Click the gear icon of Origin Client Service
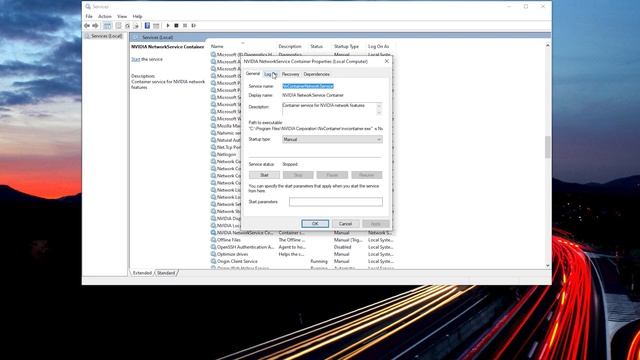The height and width of the screenshot is (360, 640). 213,261
